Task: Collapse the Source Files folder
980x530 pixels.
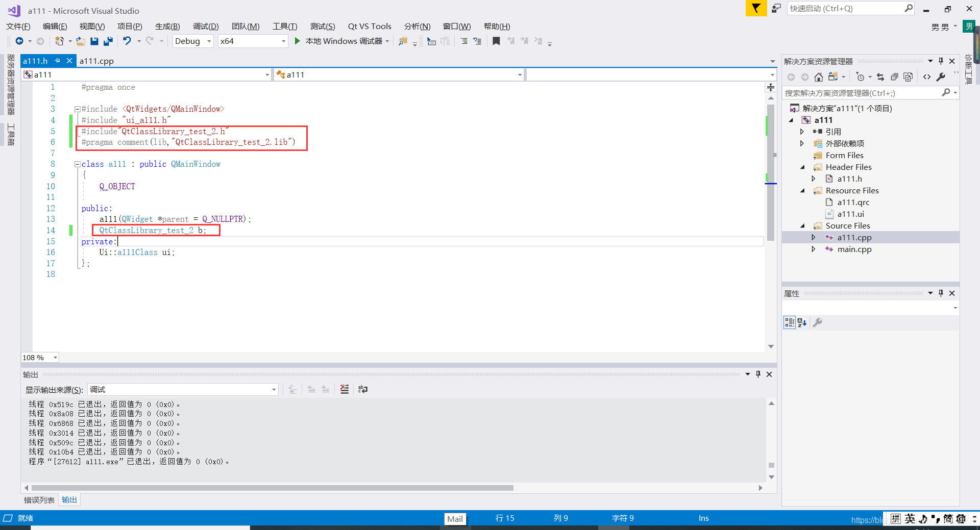Action: pos(802,225)
